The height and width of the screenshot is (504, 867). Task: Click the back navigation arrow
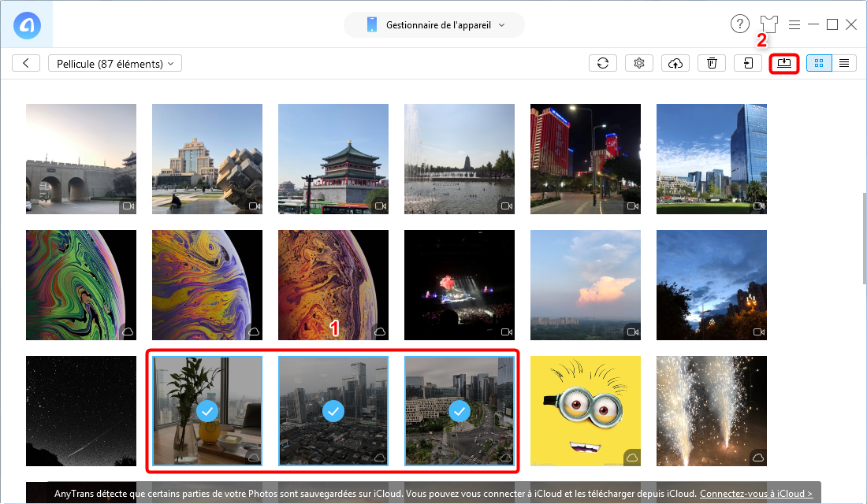pos(26,62)
